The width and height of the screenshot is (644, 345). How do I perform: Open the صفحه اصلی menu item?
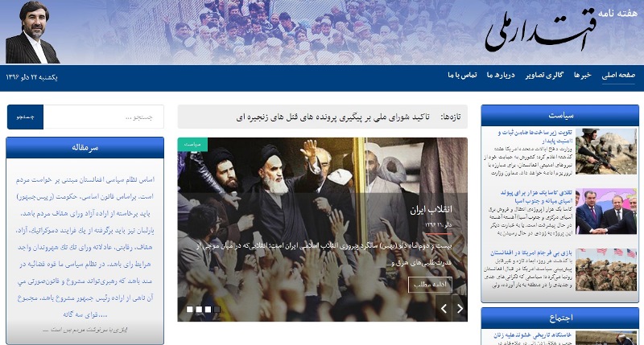click(x=618, y=75)
